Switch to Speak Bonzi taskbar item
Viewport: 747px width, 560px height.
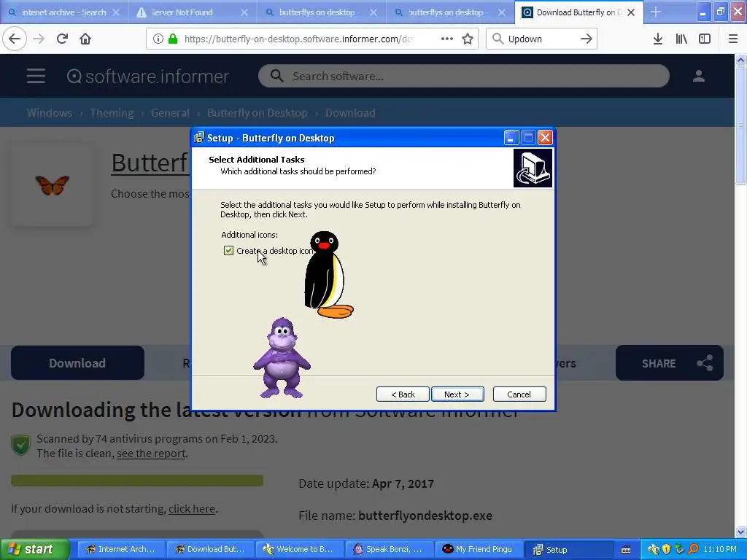pos(389,549)
